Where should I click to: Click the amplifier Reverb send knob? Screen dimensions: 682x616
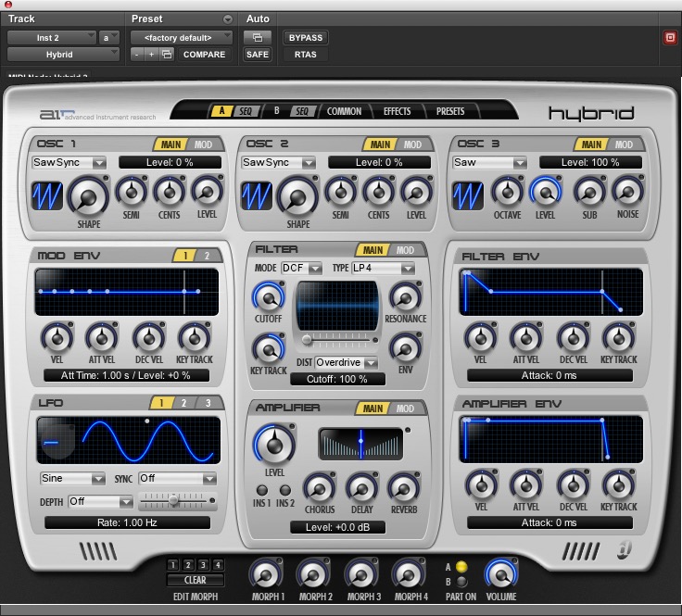(404, 488)
